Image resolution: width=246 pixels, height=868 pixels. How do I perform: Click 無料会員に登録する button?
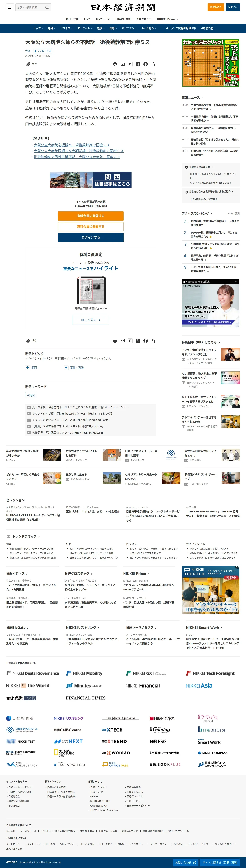click(91, 227)
